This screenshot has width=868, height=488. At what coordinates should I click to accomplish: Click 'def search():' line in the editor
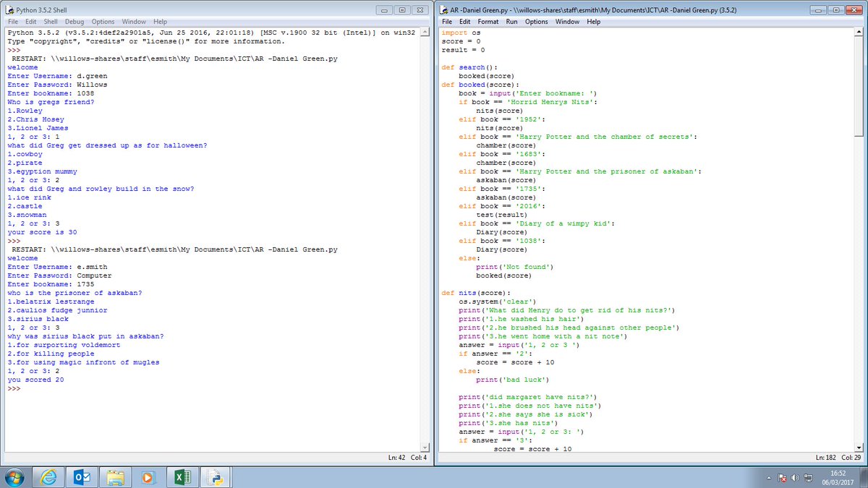coord(469,67)
